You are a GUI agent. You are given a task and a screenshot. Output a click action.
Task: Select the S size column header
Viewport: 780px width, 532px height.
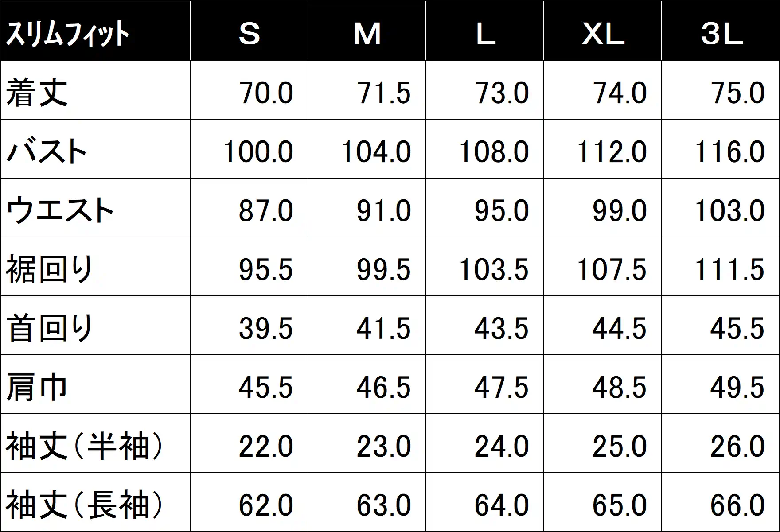click(249, 31)
